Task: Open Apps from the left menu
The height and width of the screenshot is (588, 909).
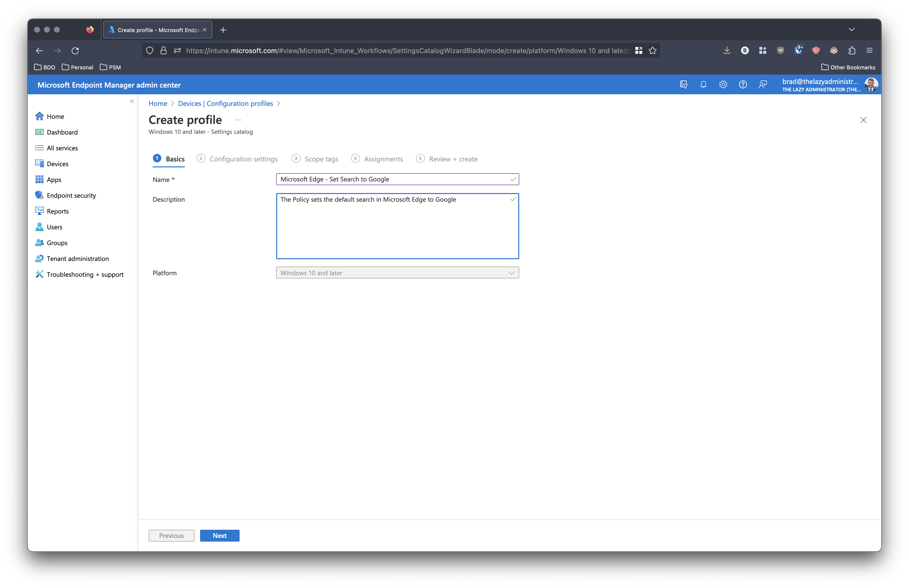Action: (x=48, y=179)
